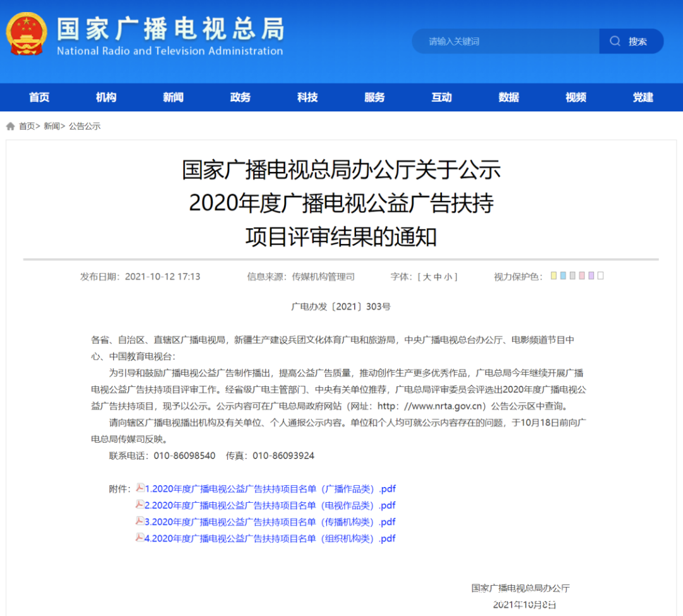Open the 党建 navigation menu
683x616 pixels.
pyautogui.click(x=643, y=97)
